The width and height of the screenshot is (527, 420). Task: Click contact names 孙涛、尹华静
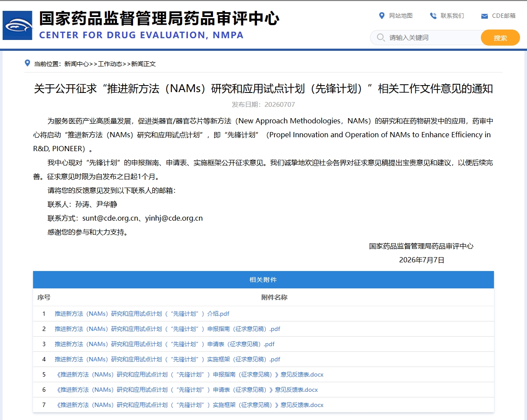pyautogui.click(x=96, y=204)
